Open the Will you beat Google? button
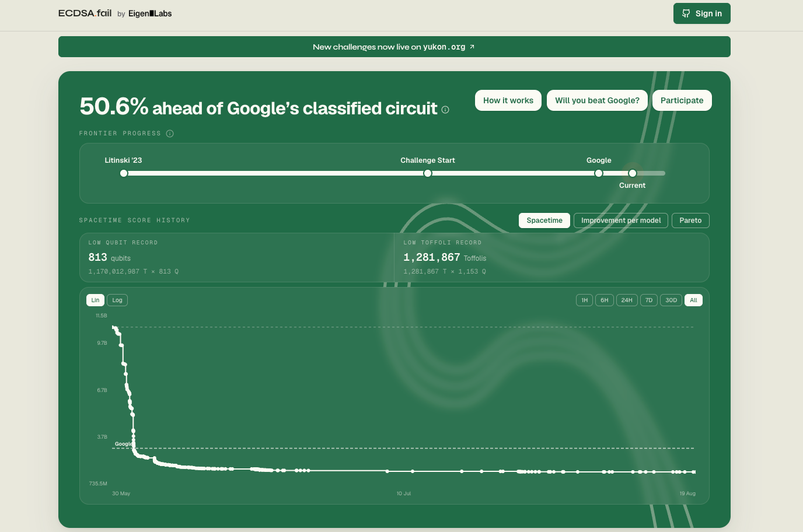This screenshot has width=803, height=532. coord(597,100)
